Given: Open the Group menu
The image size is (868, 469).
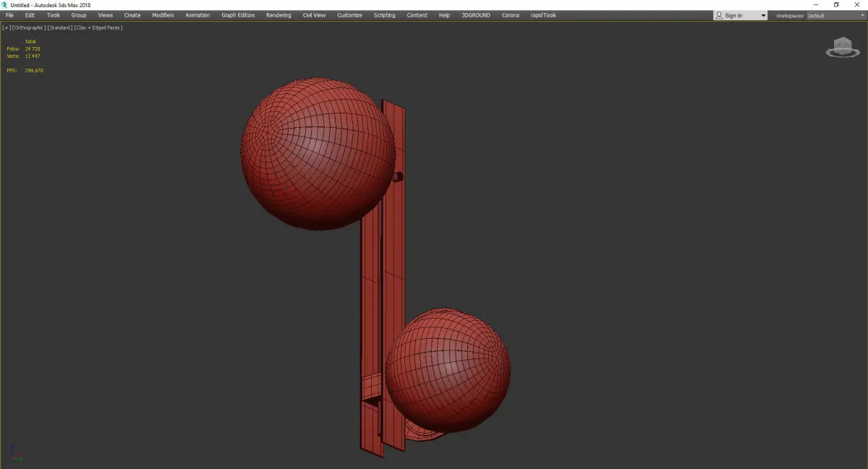Looking at the screenshot, I should [x=78, y=15].
